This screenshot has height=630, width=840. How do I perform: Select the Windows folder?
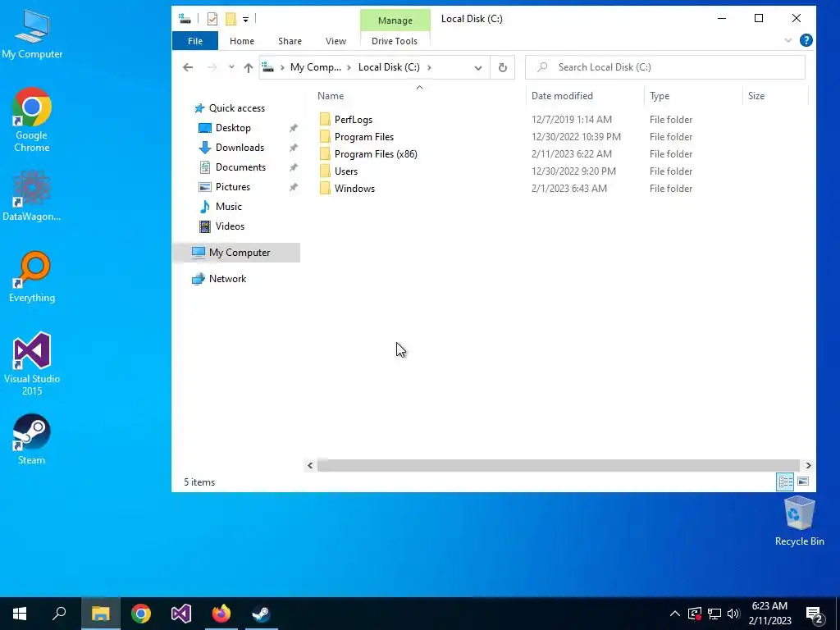tap(354, 188)
